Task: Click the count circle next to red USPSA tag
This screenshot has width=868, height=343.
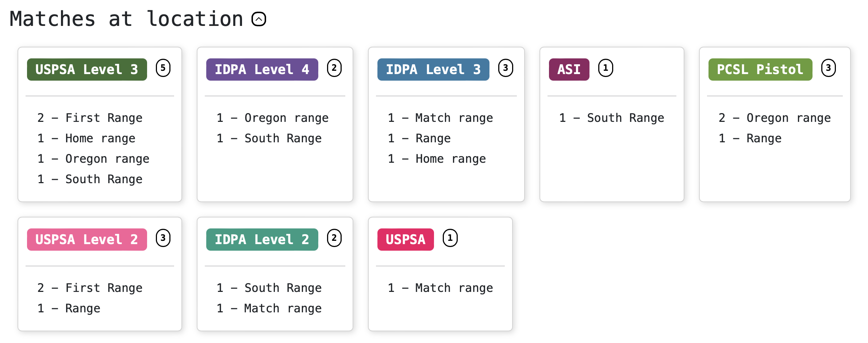Action: click(x=450, y=238)
